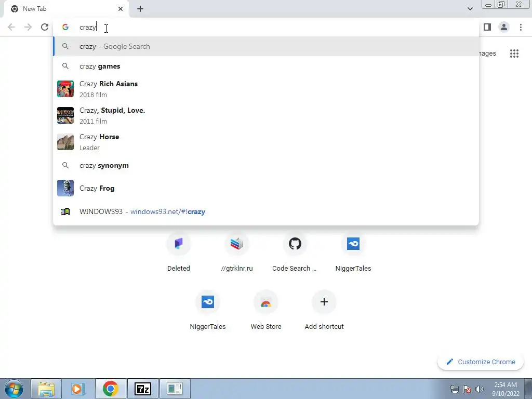Open the Google apps grid
532x399 pixels.
pos(514,54)
